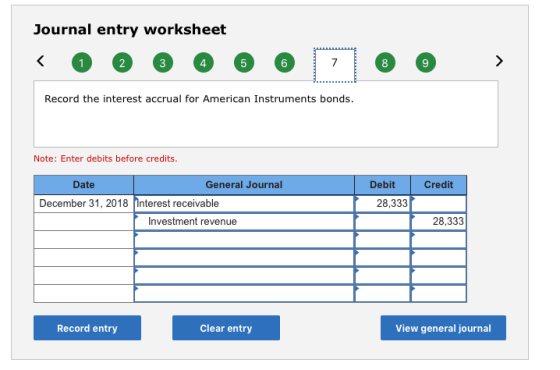This screenshot has height=370, width=560.
Task: Go to journal entry step 6
Action: (284, 63)
